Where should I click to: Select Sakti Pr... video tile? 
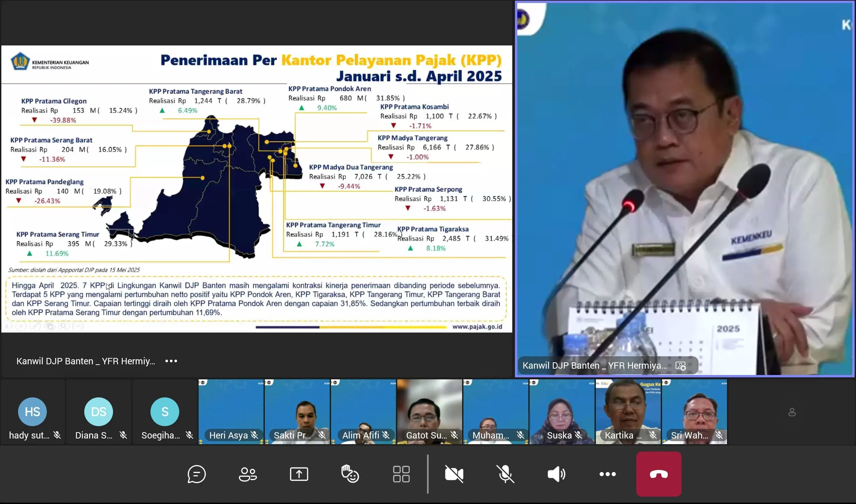coord(297,412)
